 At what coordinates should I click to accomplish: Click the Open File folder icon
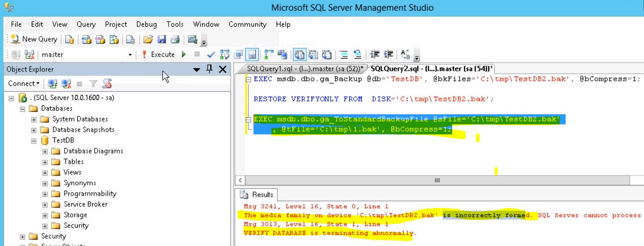pos(148,39)
